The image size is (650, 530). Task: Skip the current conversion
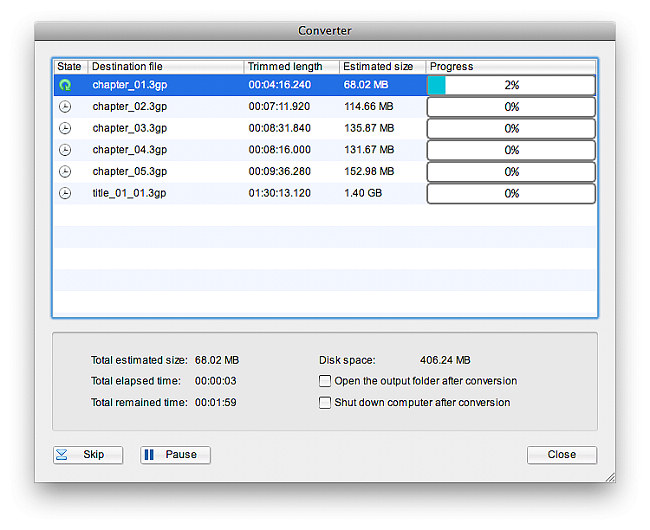(88, 455)
